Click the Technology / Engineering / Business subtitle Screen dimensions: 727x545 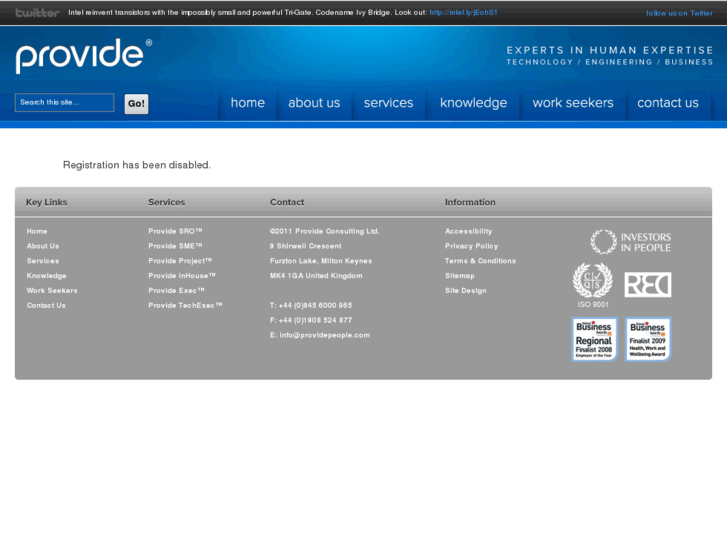click(x=610, y=62)
